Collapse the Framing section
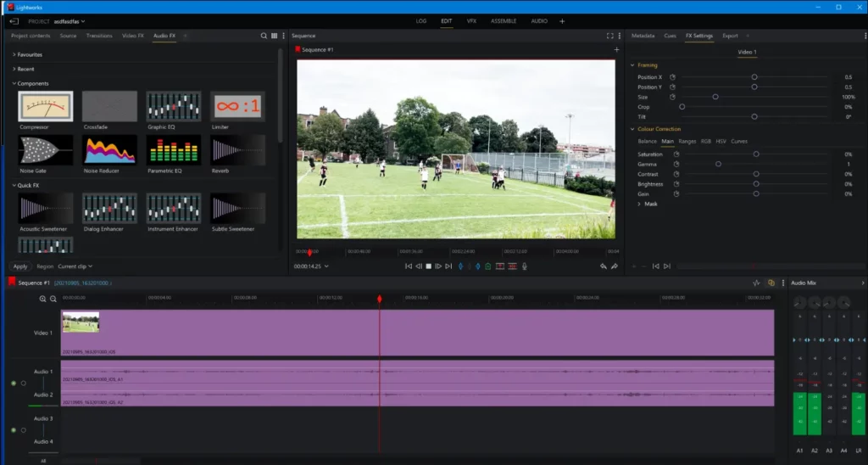The image size is (868, 465). click(632, 65)
